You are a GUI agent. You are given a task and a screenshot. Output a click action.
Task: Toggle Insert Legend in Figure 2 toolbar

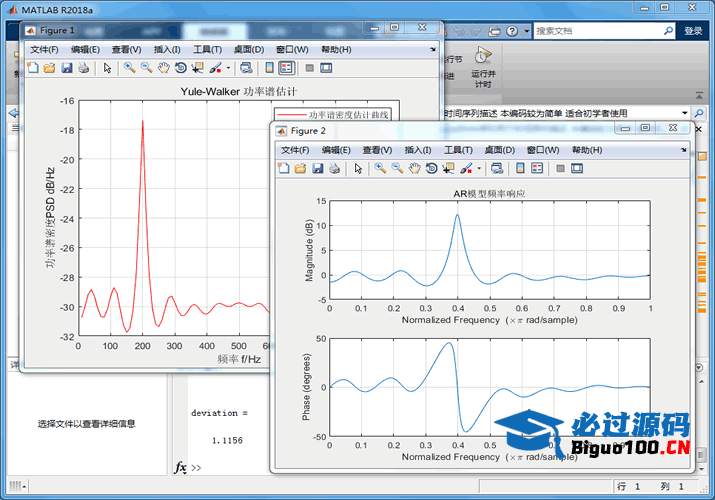click(537, 168)
